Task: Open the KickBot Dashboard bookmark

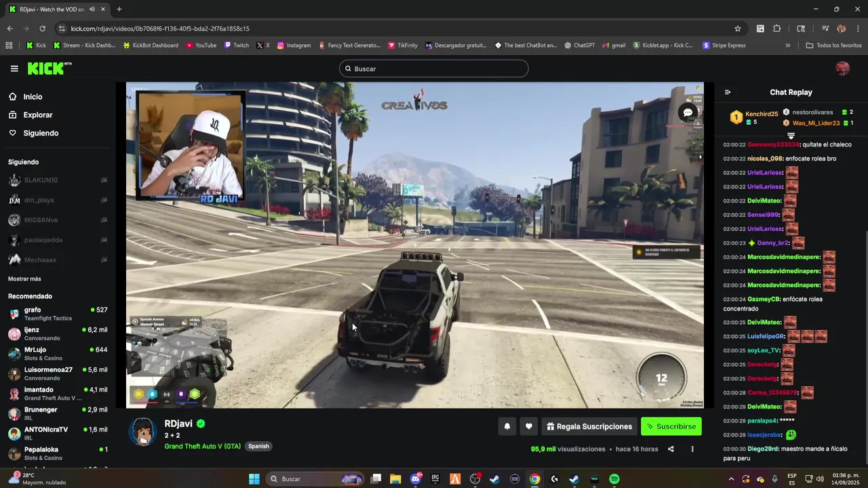Action: click(x=151, y=45)
